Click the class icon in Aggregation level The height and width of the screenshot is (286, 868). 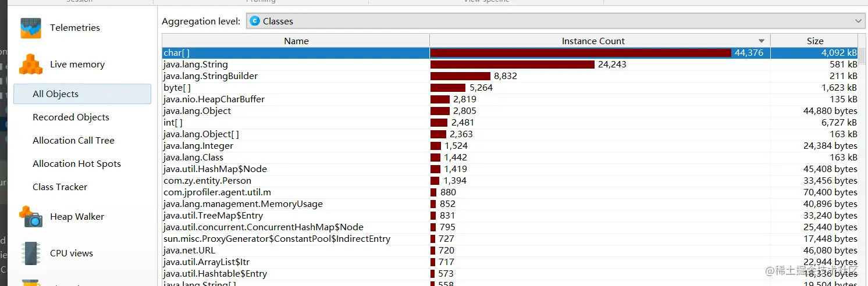click(254, 21)
